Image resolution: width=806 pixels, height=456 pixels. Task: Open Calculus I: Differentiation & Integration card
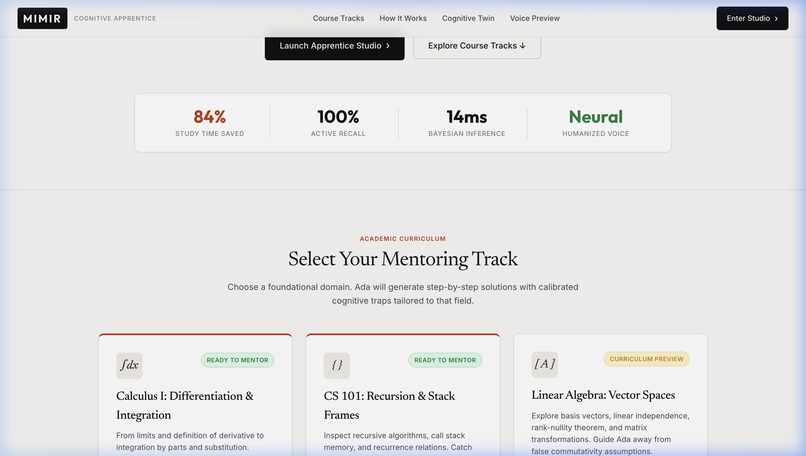[x=195, y=395]
